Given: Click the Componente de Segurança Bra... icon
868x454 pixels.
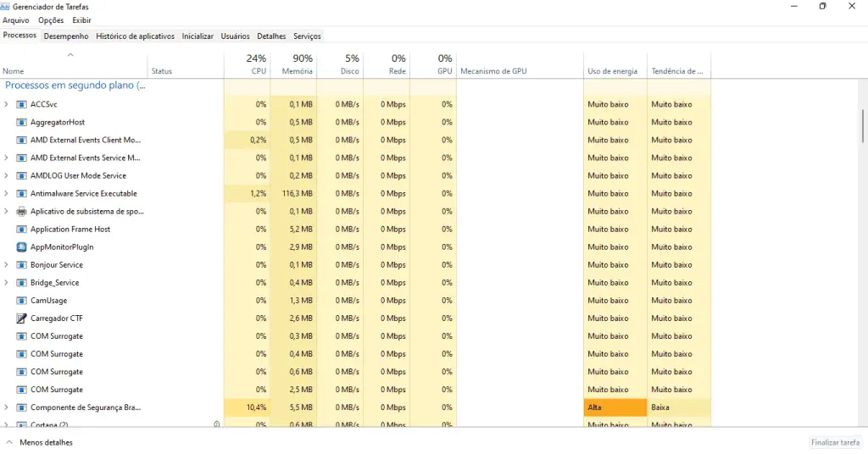Looking at the screenshot, I should pyautogui.click(x=21, y=407).
